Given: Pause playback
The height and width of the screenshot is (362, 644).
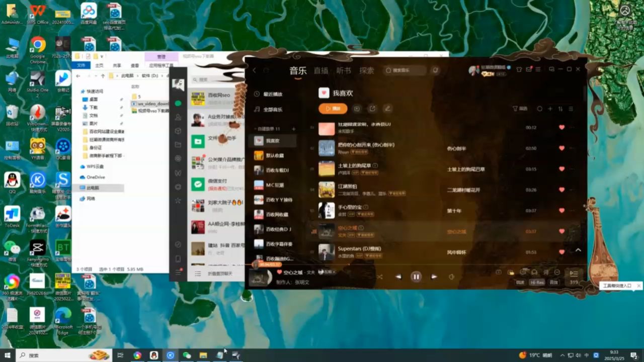Looking at the screenshot, I should coord(416,277).
